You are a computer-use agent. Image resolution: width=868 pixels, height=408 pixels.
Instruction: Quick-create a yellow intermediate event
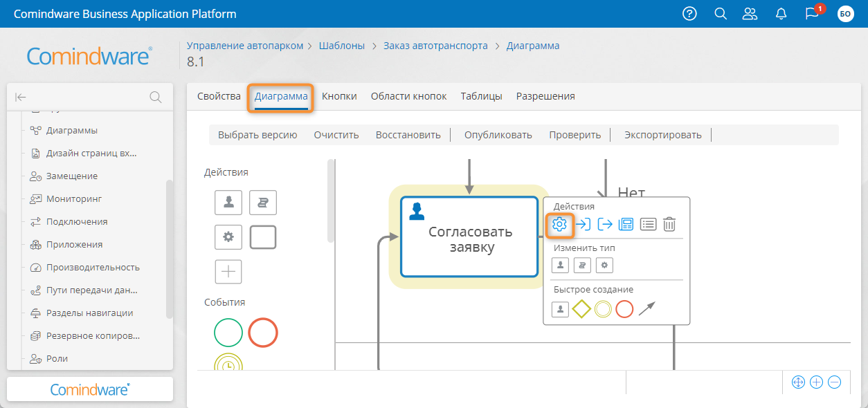point(603,309)
